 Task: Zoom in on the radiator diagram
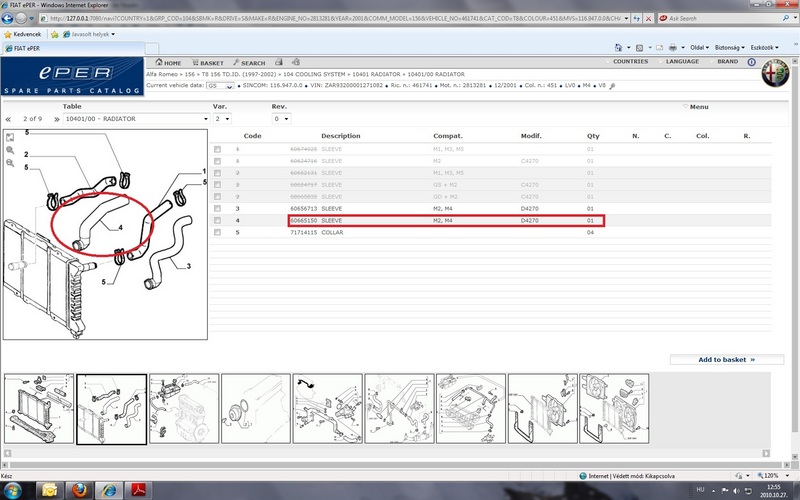click(x=10, y=150)
